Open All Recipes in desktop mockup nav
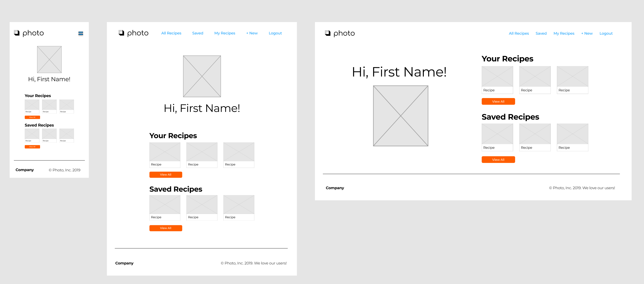 point(519,33)
